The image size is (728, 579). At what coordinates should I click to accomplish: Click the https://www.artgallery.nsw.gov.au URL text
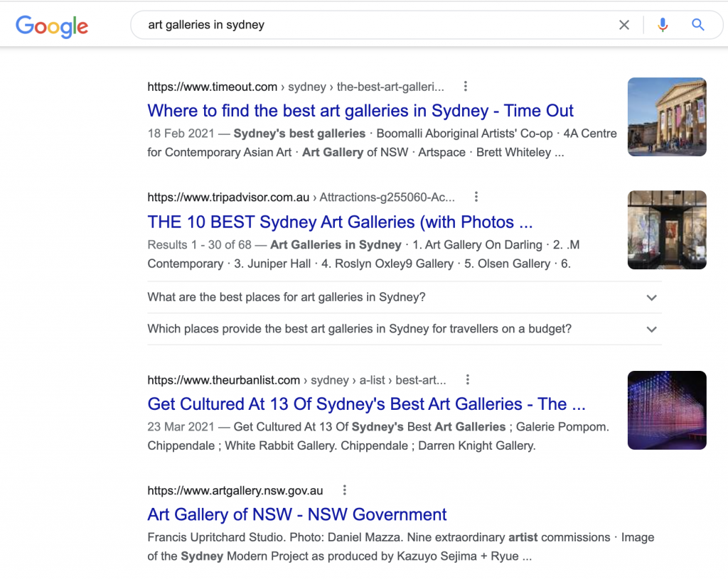coord(235,490)
